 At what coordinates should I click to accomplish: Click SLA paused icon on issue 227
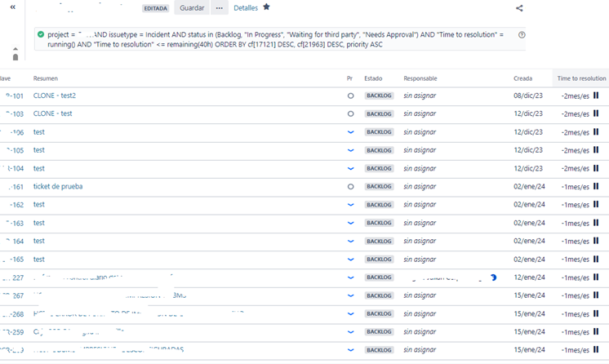(596, 277)
